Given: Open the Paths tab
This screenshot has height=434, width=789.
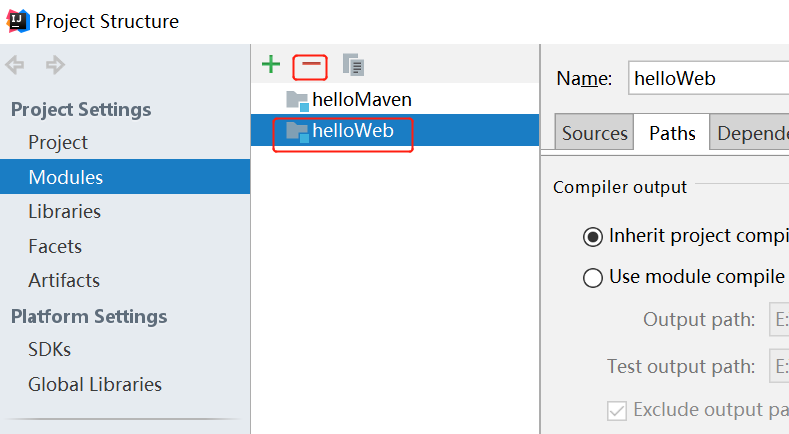Looking at the screenshot, I should (x=671, y=133).
